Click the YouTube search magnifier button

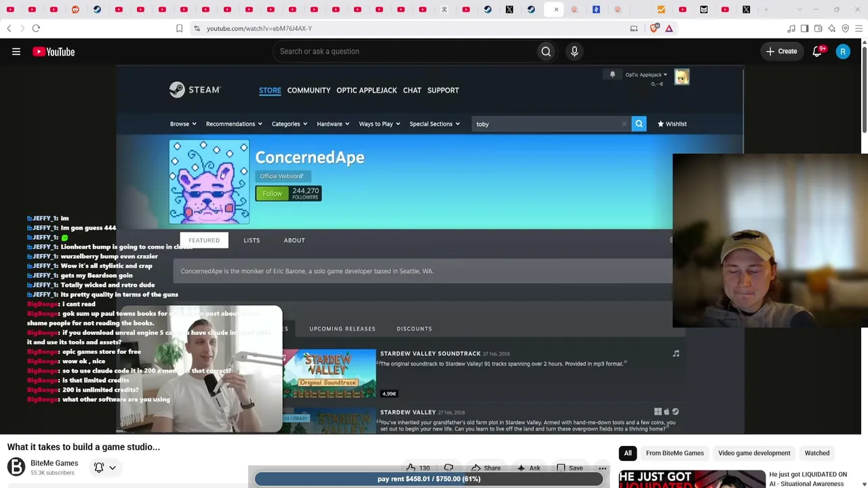click(546, 52)
